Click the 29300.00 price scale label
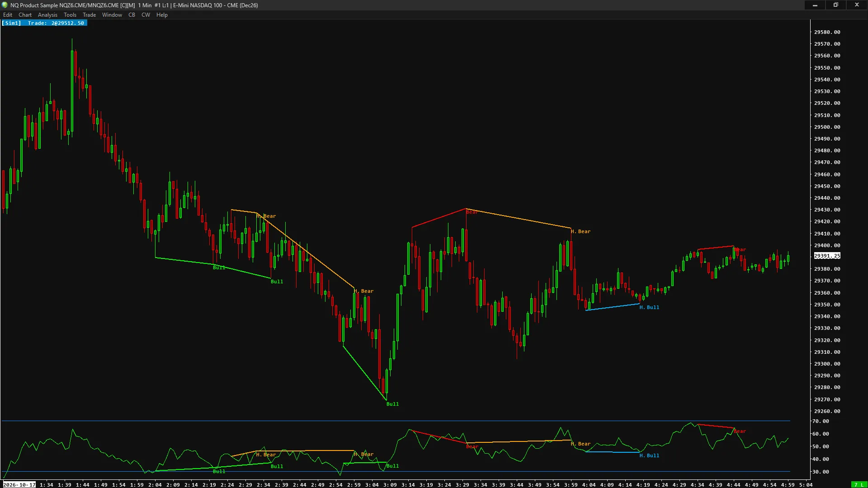 pyautogui.click(x=827, y=364)
